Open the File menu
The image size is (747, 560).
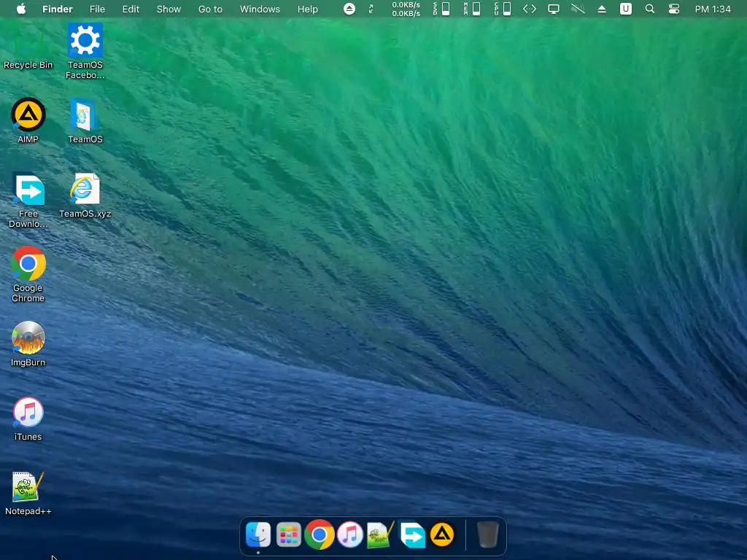97,9
